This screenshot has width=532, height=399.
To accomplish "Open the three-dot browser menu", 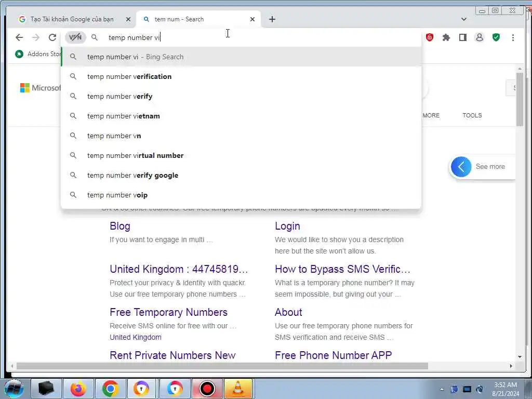I will (513, 37).
